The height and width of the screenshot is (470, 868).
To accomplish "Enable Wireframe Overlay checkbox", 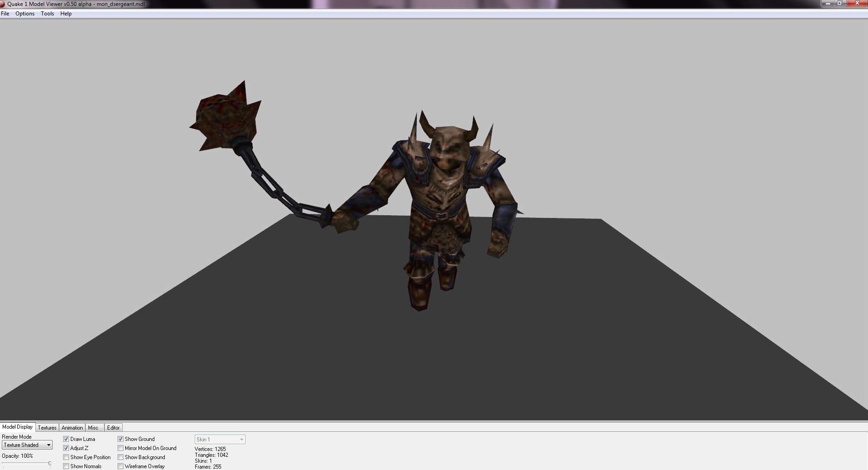I will click(121, 466).
